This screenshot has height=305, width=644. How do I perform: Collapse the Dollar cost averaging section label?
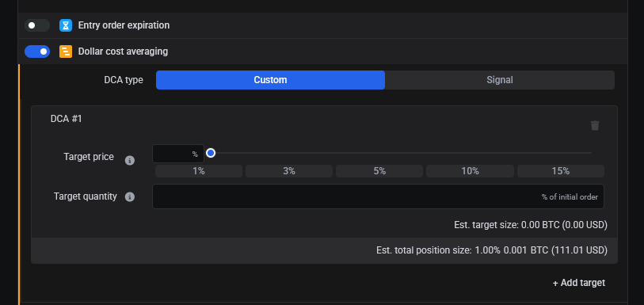coord(123,51)
